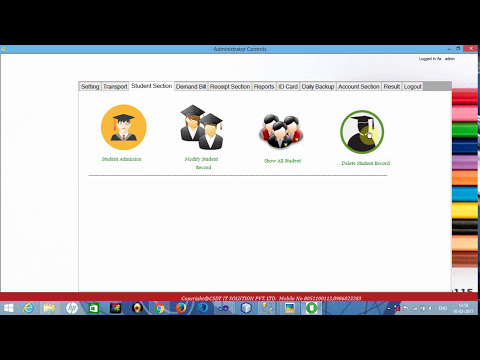
Task: Click the app icon in title bar
Action: tap(3, 49)
